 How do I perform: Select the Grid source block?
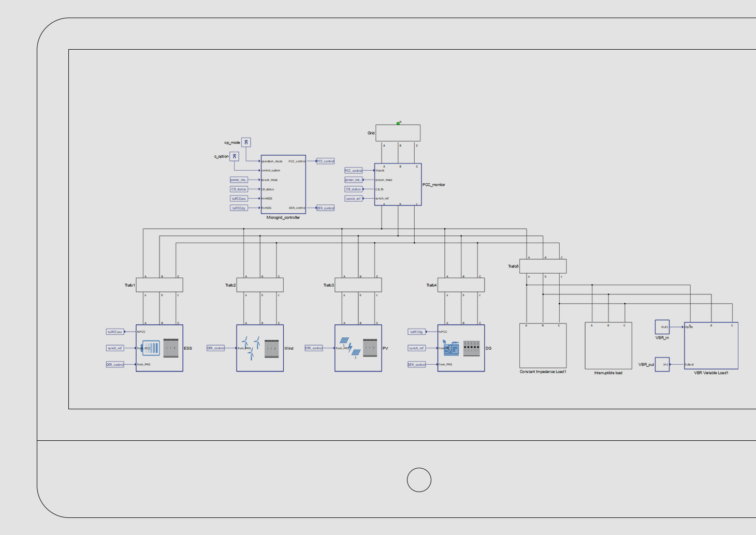[398, 133]
